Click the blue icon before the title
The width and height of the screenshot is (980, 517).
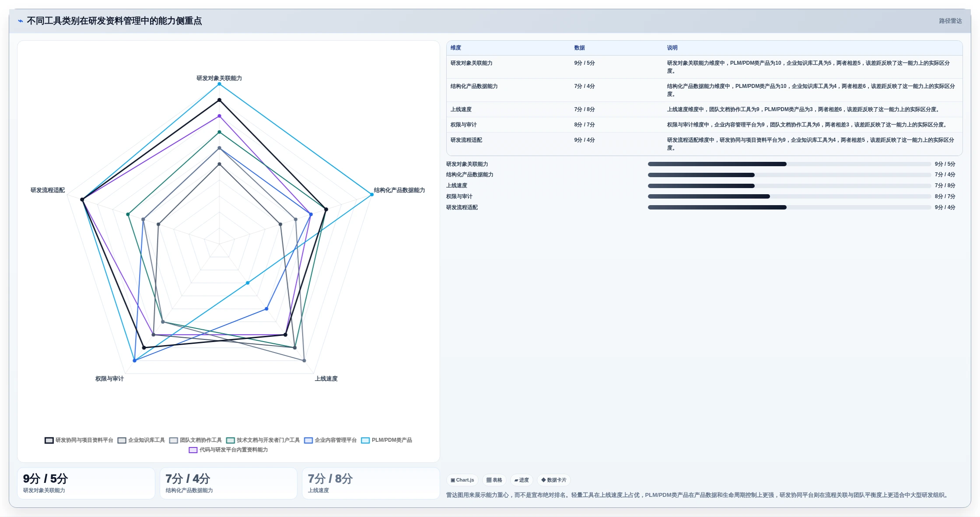tap(21, 21)
